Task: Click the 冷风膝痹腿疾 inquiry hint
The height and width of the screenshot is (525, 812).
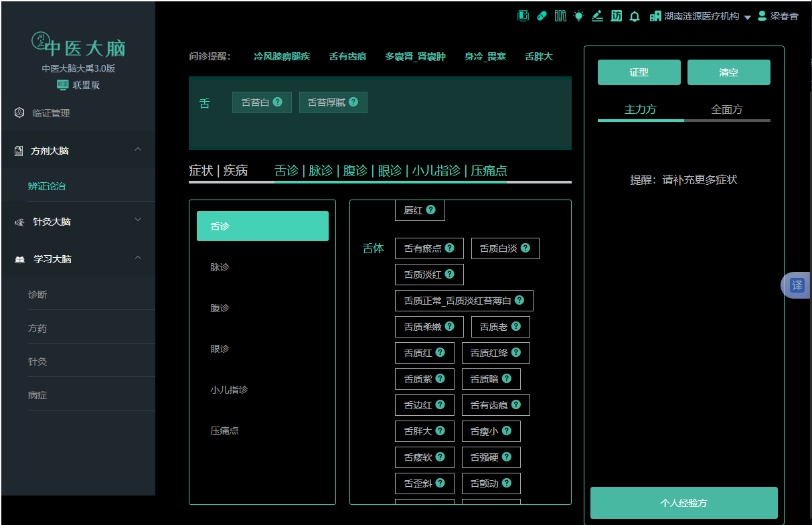Action: coord(282,56)
